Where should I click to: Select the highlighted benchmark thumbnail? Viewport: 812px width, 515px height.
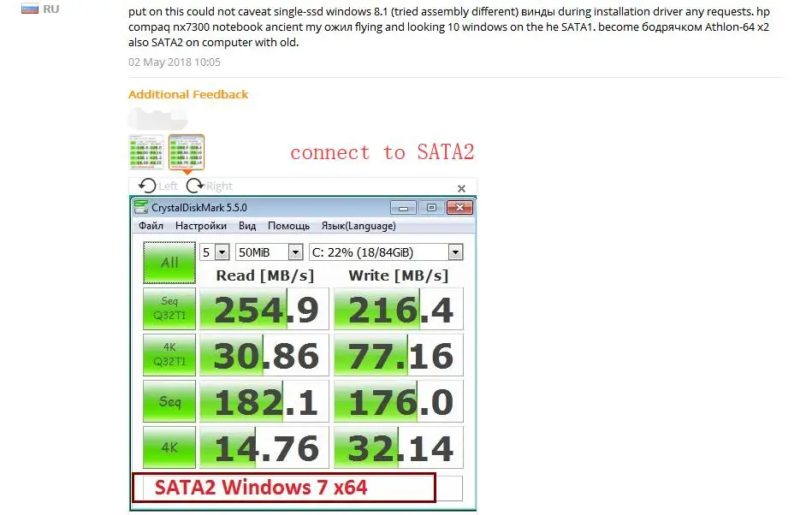pyautogui.click(x=186, y=151)
